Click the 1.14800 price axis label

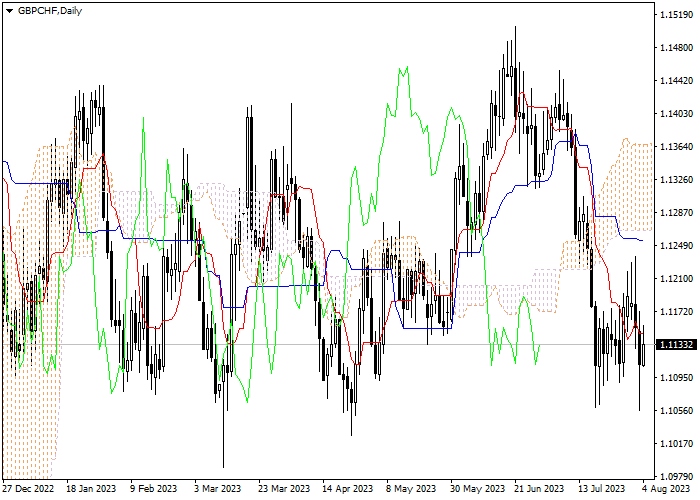tap(676, 48)
